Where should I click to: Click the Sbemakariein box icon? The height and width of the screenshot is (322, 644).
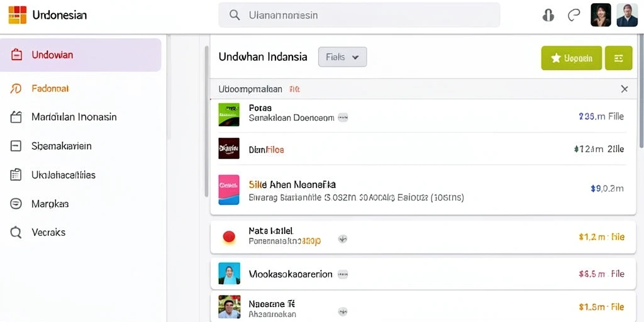tap(16, 146)
